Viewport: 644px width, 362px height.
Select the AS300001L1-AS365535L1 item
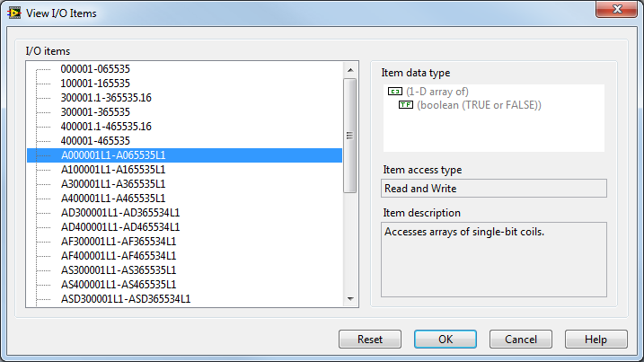tap(119, 270)
